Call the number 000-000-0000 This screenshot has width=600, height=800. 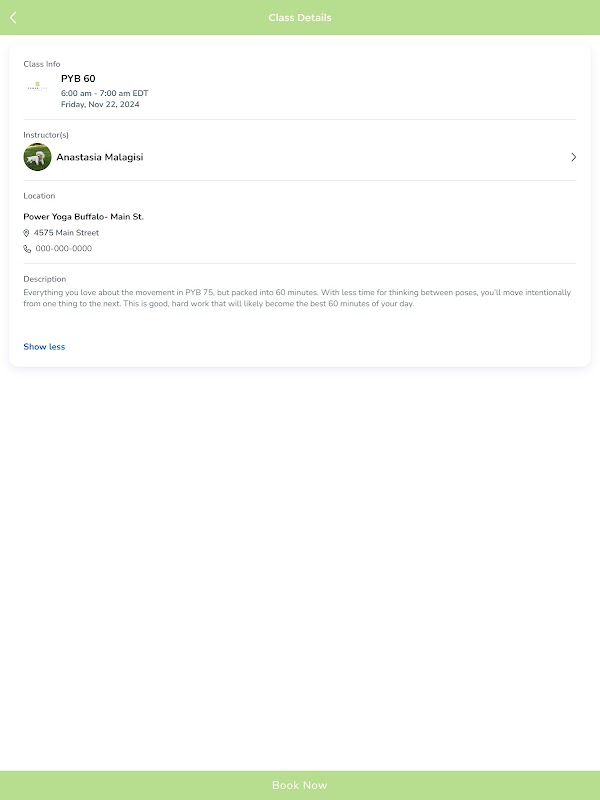(64, 248)
